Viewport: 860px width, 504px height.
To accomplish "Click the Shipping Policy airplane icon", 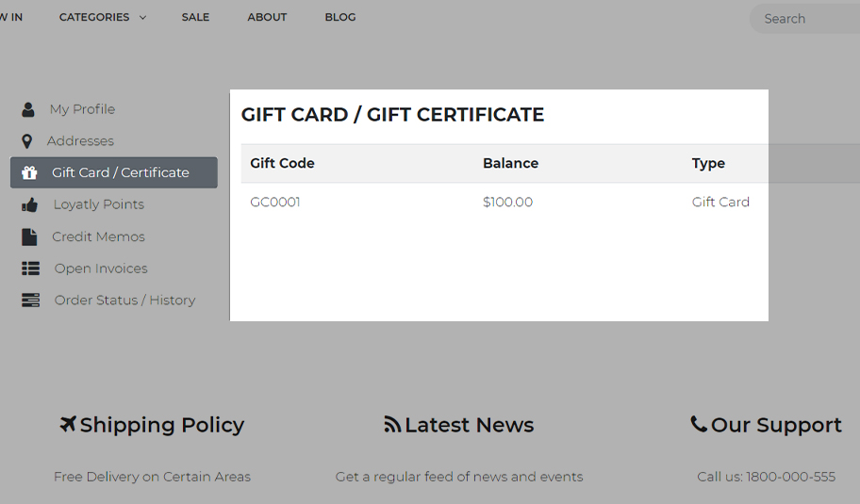I will pos(68,425).
